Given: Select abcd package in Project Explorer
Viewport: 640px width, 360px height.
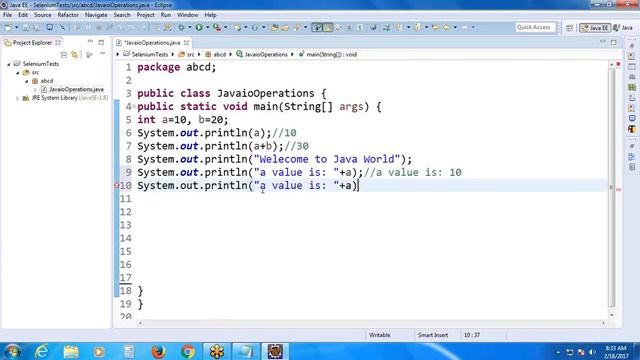Looking at the screenshot, I should pyautogui.click(x=47, y=81).
